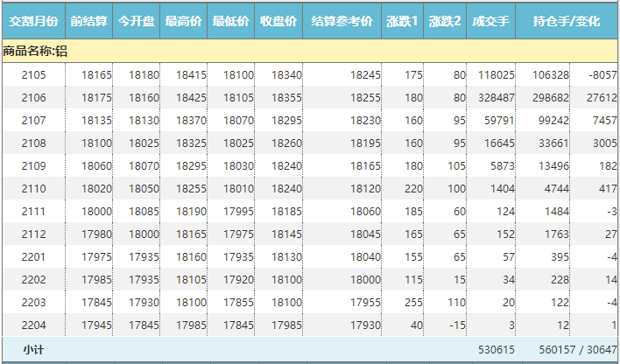This screenshot has height=364, width=620.
Task: Select the 2201 delivery month cell
Action: (32, 256)
